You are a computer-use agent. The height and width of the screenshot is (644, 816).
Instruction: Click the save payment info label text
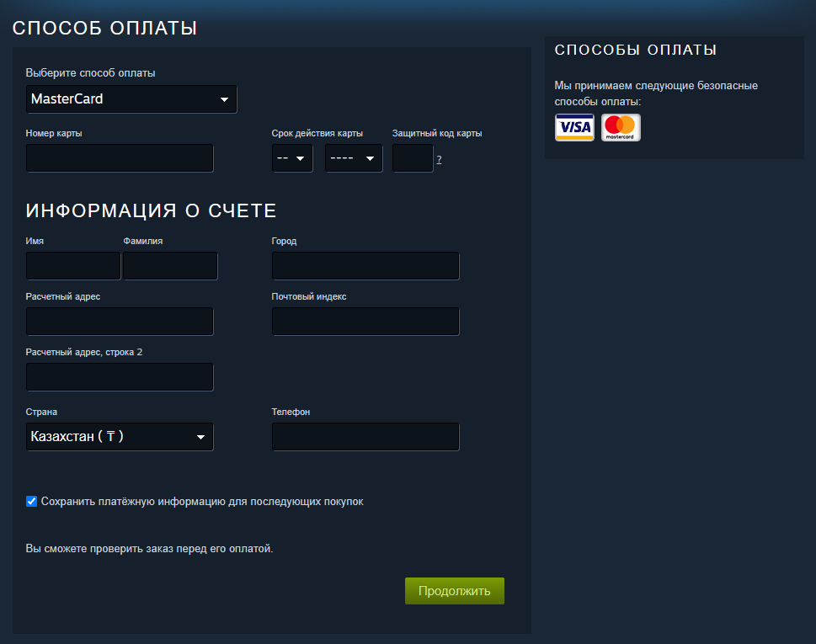point(202,502)
